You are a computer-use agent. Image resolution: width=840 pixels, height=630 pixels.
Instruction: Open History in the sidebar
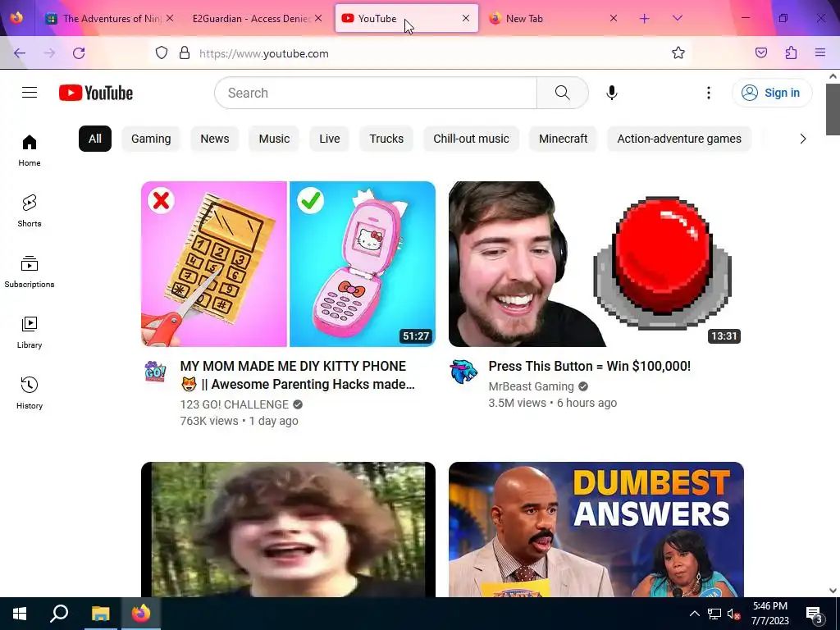tap(30, 393)
